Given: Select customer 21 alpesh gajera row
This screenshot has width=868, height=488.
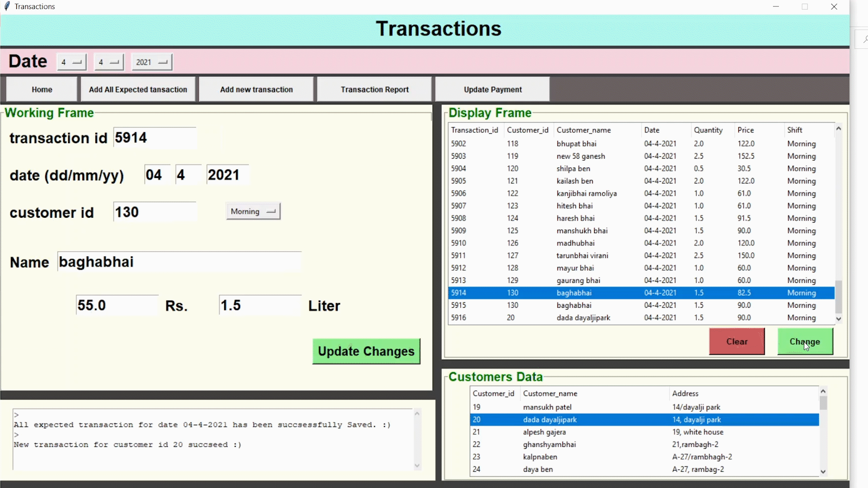Looking at the screenshot, I should coord(588,432).
